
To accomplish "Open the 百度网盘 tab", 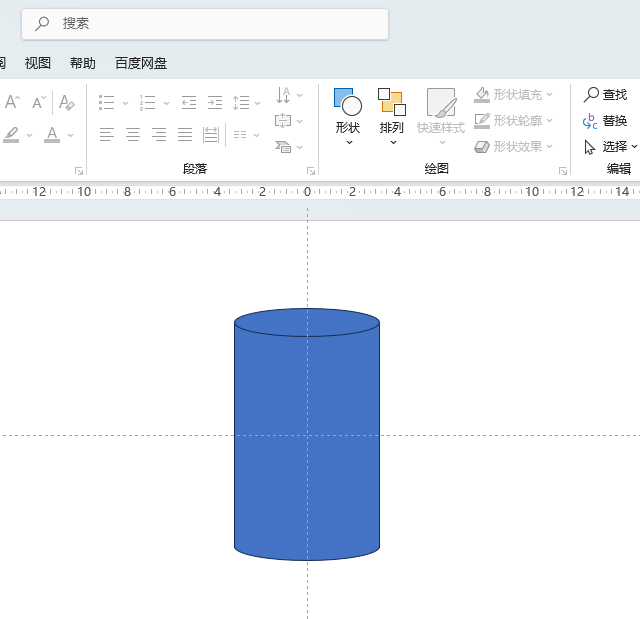I will (x=141, y=63).
